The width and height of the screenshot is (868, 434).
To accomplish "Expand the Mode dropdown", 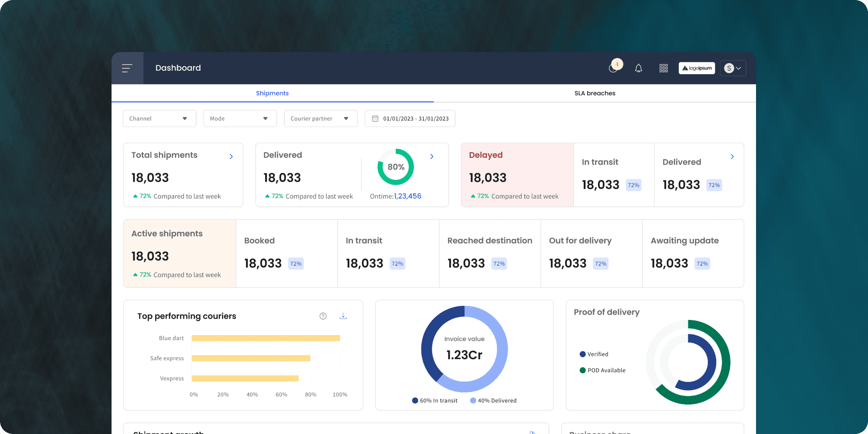I will 240,118.
